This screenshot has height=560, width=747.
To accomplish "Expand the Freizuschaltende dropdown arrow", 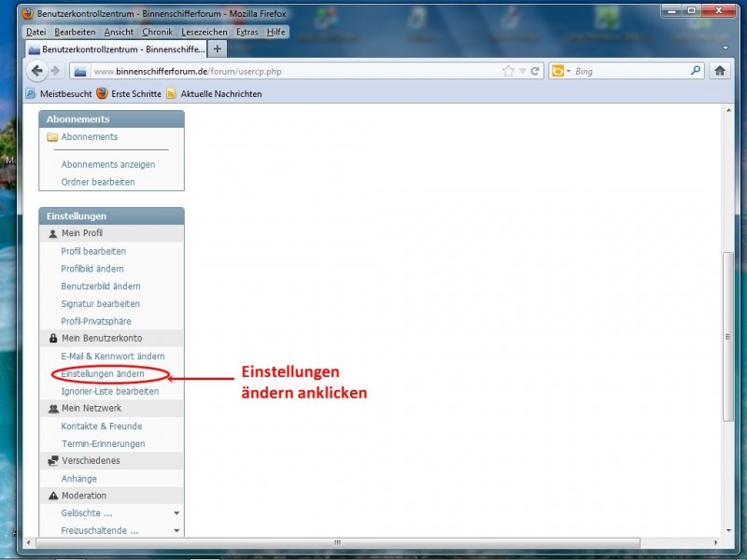I will 176,531.
